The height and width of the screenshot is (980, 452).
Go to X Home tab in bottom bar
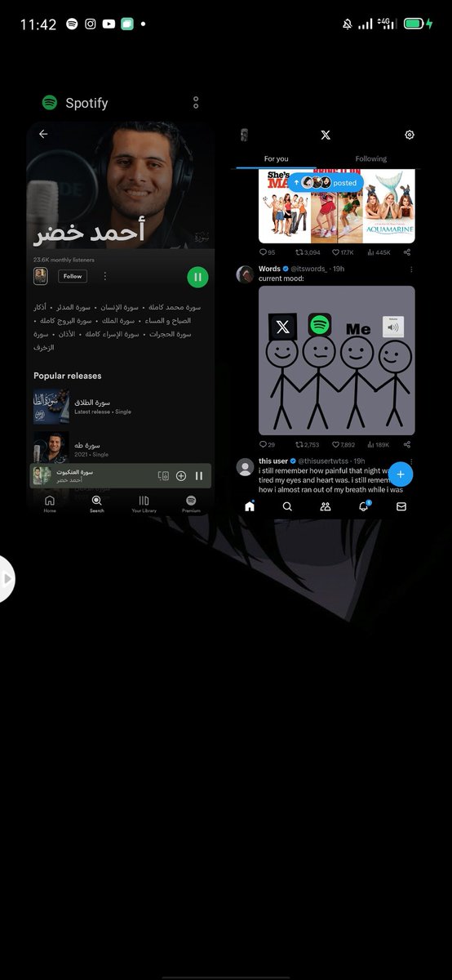click(250, 506)
